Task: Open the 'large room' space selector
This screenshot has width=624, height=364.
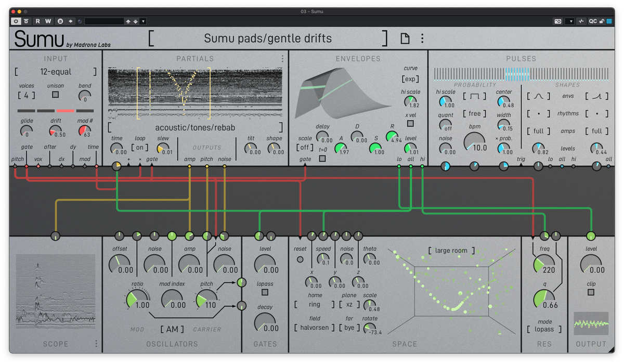Action: [451, 251]
